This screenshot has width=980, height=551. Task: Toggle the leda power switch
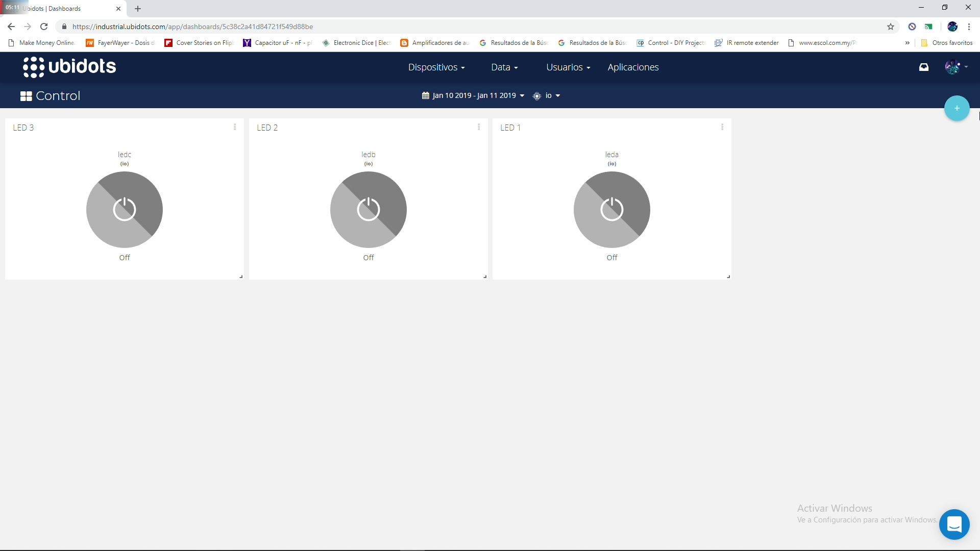[x=611, y=210]
